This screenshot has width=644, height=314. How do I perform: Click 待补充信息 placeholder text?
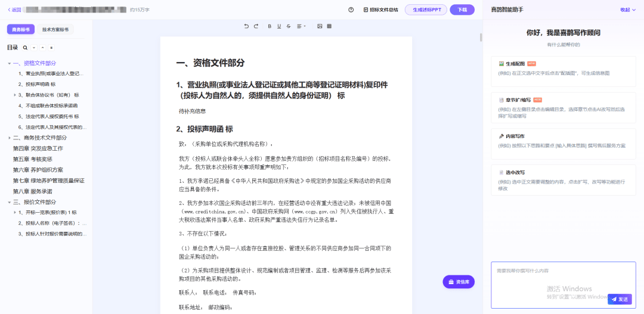[192, 111]
